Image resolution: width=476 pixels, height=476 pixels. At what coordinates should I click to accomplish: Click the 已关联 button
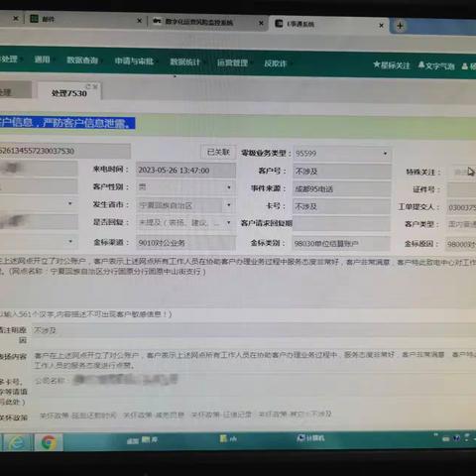pyautogui.click(x=218, y=152)
